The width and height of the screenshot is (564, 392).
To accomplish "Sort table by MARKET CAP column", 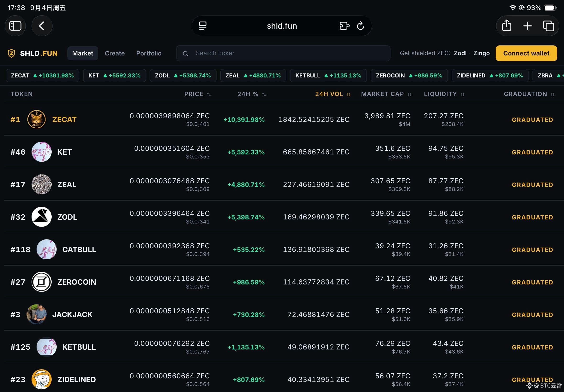I will (x=386, y=94).
